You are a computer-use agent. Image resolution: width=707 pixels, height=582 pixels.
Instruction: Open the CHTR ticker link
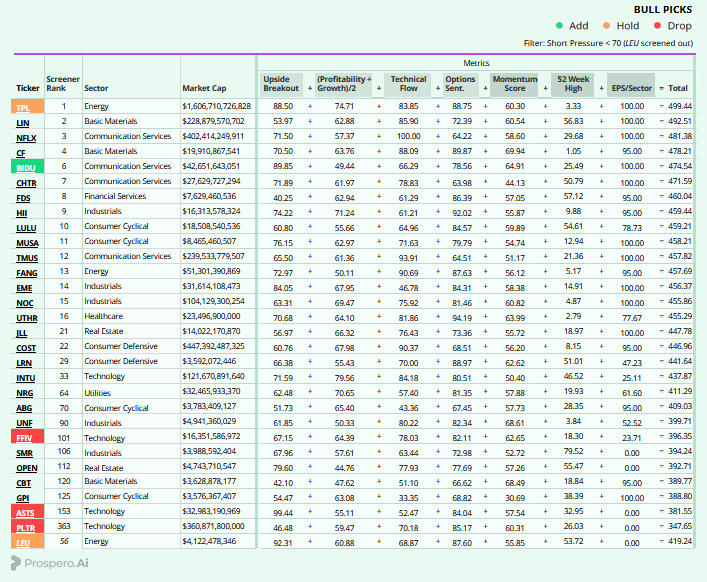[26, 183]
